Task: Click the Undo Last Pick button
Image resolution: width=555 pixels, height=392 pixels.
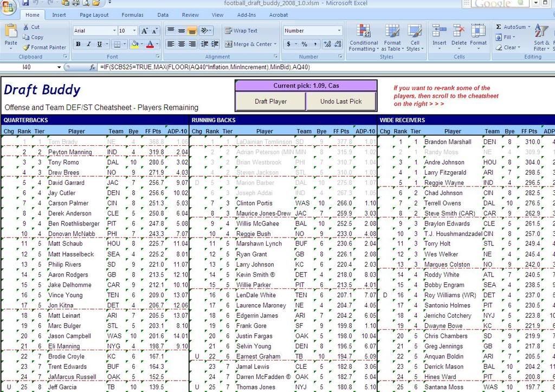Action: pyautogui.click(x=340, y=101)
